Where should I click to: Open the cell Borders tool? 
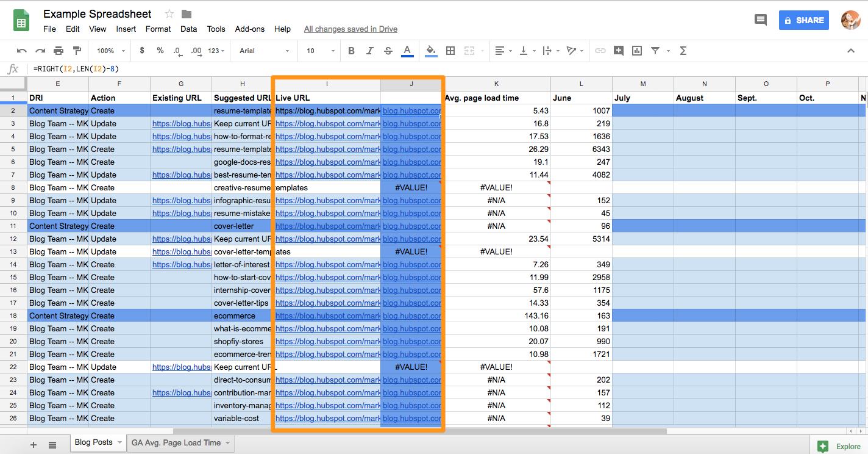click(450, 51)
